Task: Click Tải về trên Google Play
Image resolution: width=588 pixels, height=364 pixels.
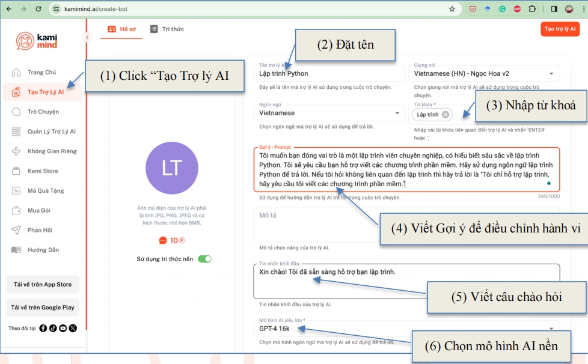Action: [43, 308]
